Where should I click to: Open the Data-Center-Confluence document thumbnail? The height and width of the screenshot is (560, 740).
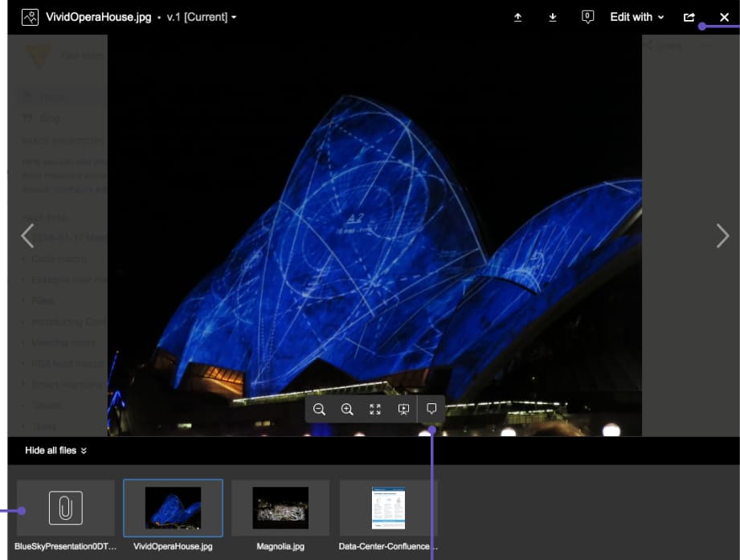[x=388, y=508]
